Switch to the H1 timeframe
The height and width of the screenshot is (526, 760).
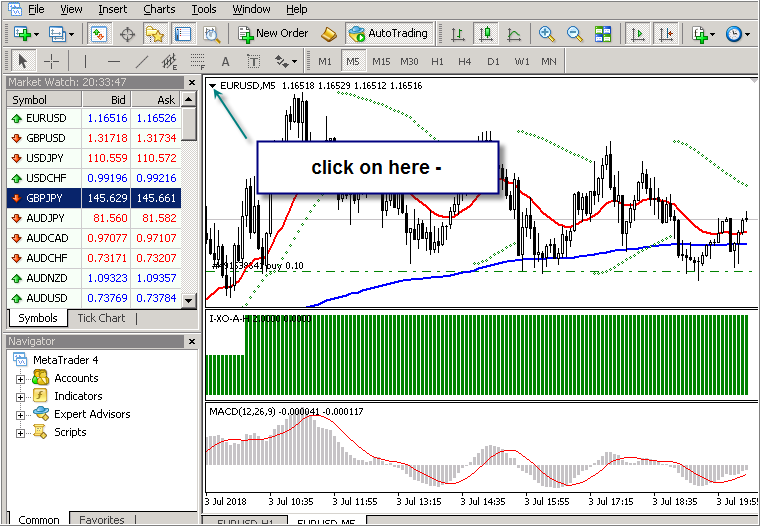pyautogui.click(x=437, y=62)
